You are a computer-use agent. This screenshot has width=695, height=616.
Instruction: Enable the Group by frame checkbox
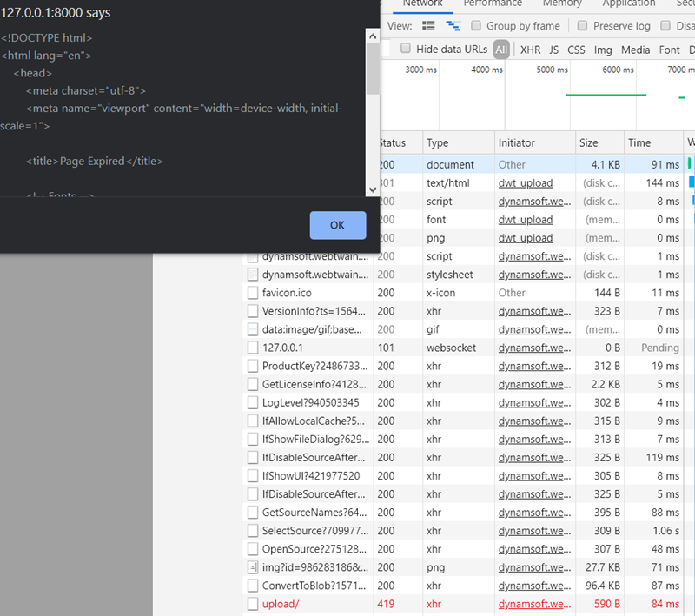(476, 26)
